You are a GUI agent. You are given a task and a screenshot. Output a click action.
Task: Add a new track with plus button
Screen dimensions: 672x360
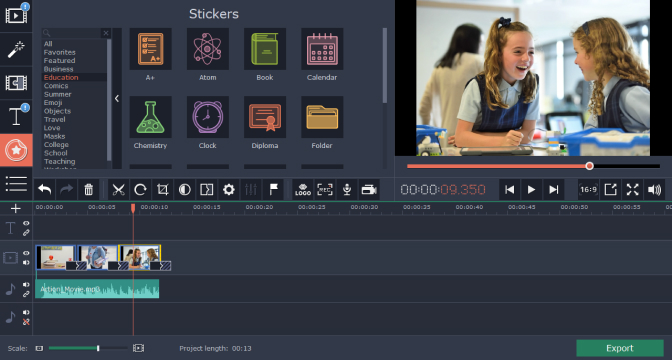click(15, 208)
